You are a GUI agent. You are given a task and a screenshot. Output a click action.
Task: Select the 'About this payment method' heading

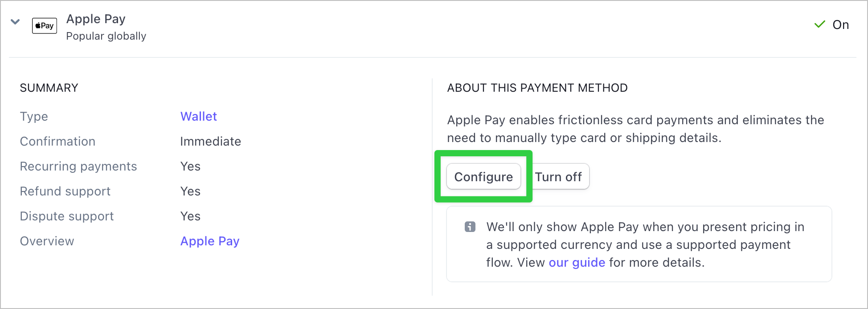tap(537, 88)
